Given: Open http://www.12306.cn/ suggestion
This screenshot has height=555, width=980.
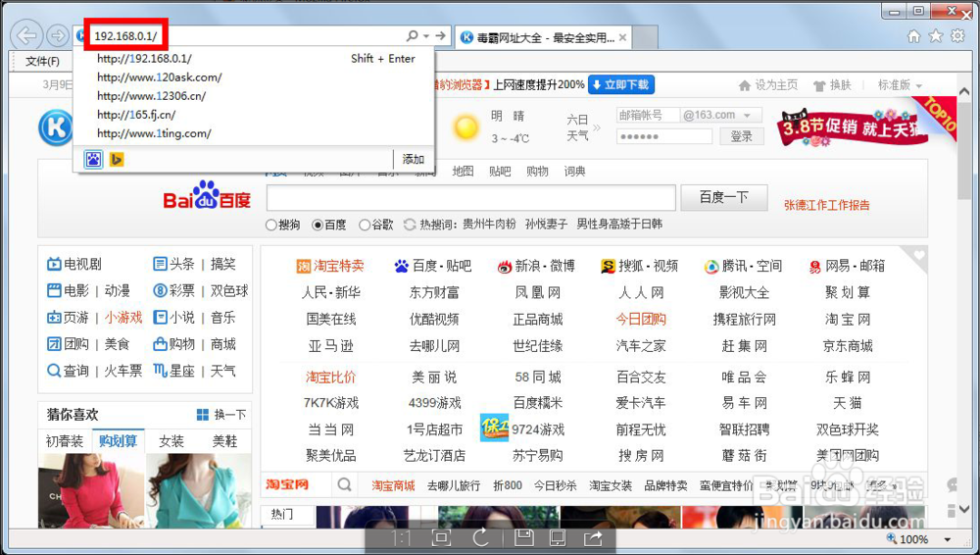Looking at the screenshot, I should (151, 96).
